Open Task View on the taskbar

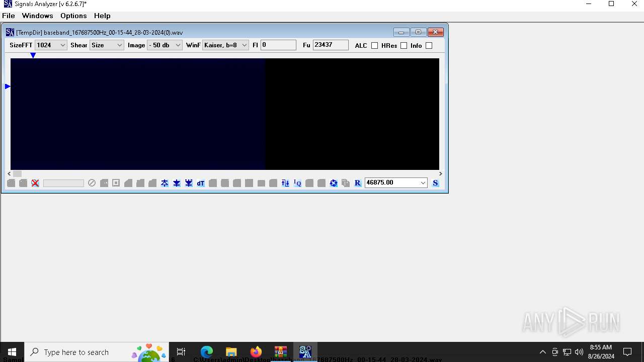click(x=181, y=352)
